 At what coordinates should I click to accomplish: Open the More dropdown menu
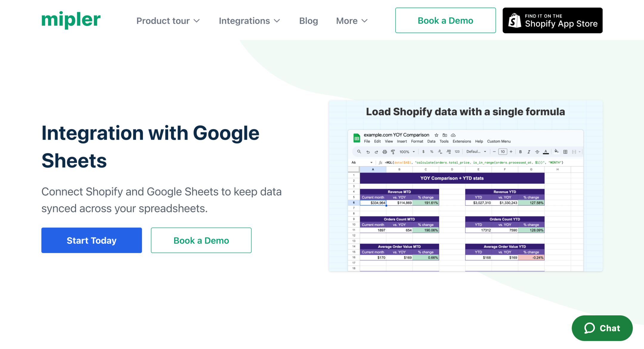[x=352, y=21]
